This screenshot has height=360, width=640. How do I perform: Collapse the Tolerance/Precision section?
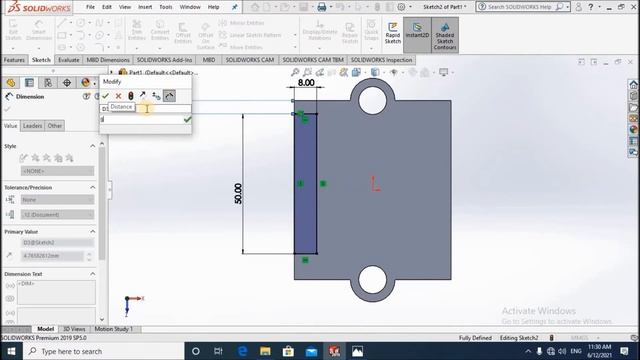pos(93,187)
